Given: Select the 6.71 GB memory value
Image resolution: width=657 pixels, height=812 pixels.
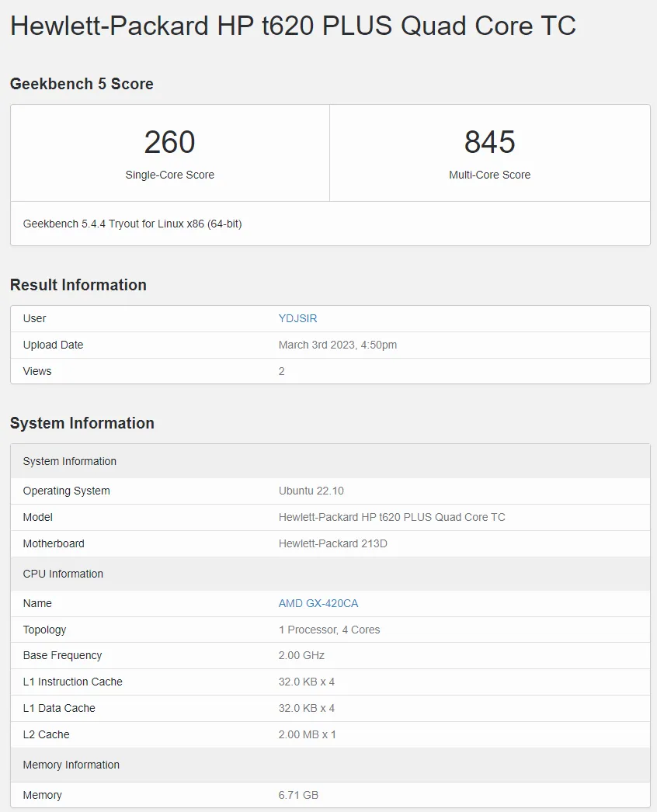Looking at the screenshot, I should coord(298,795).
